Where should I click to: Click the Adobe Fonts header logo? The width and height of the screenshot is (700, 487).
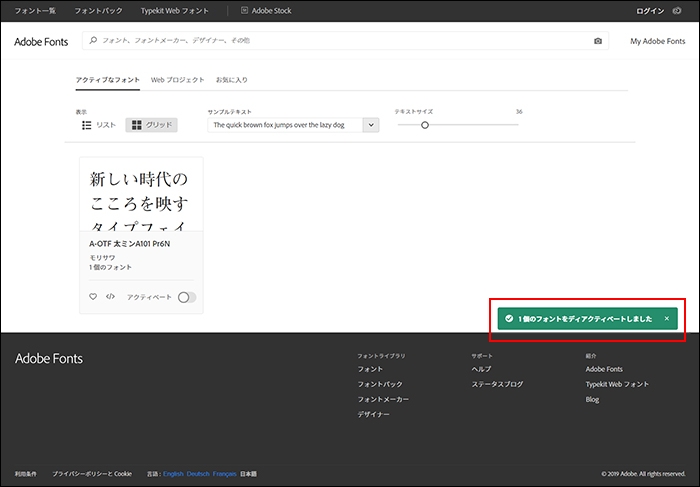pos(41,42)
